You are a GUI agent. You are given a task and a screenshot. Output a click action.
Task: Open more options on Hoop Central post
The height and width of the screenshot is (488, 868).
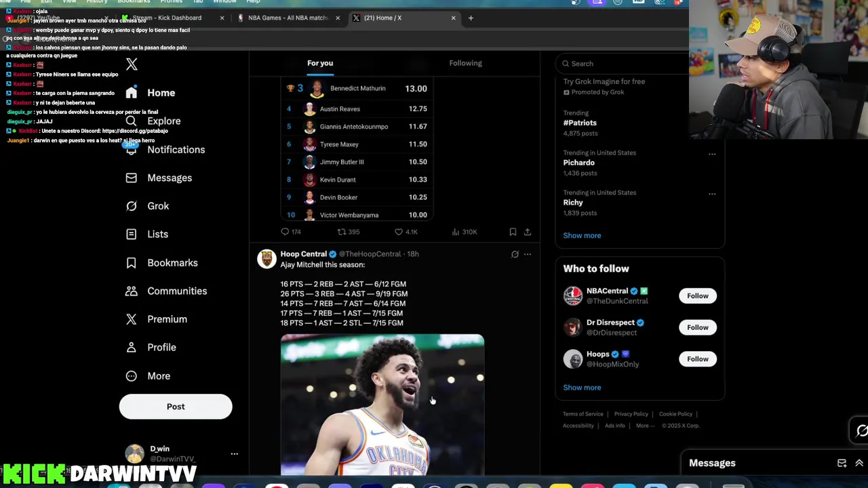click(x=528, y=254)
